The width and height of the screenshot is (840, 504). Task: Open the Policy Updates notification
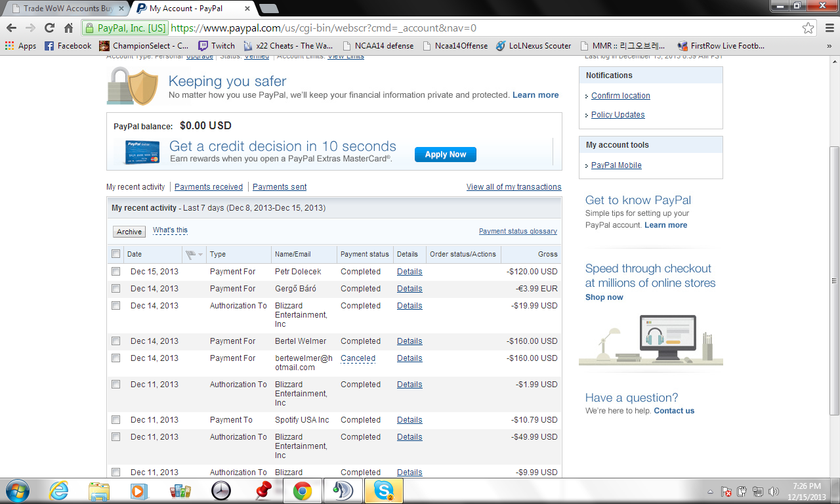(x=618, y=115)
